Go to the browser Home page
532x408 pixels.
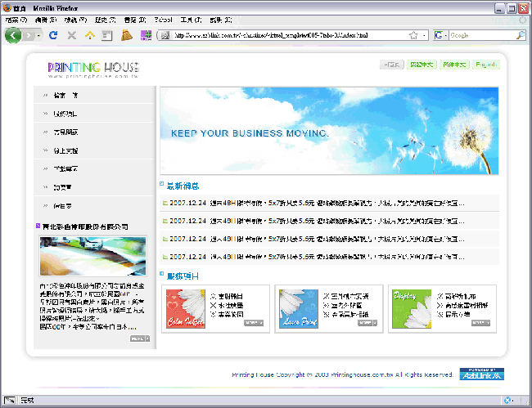click(x=90, y=35)
